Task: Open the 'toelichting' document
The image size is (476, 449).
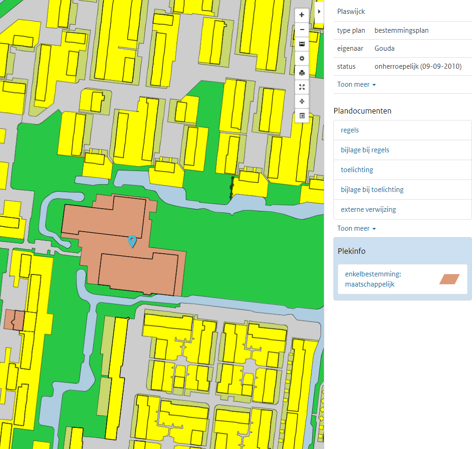Action: (x=357, y=170)
